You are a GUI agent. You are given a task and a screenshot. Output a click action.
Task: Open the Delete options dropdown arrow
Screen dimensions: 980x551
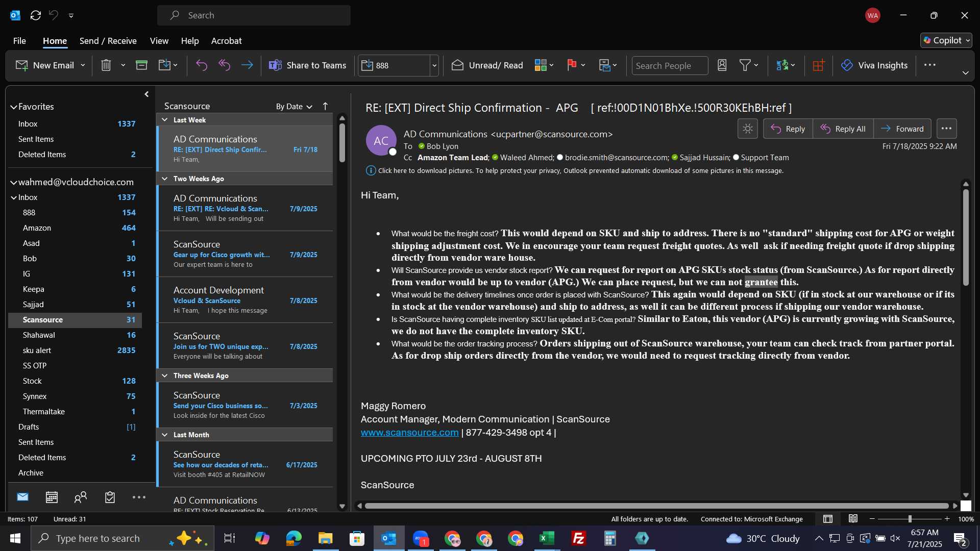123,65
